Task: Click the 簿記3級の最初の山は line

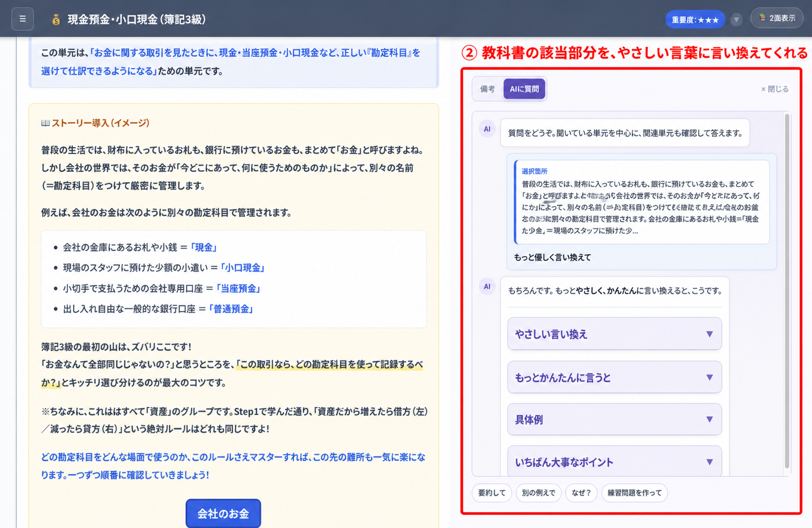Action: coord(116,347)
